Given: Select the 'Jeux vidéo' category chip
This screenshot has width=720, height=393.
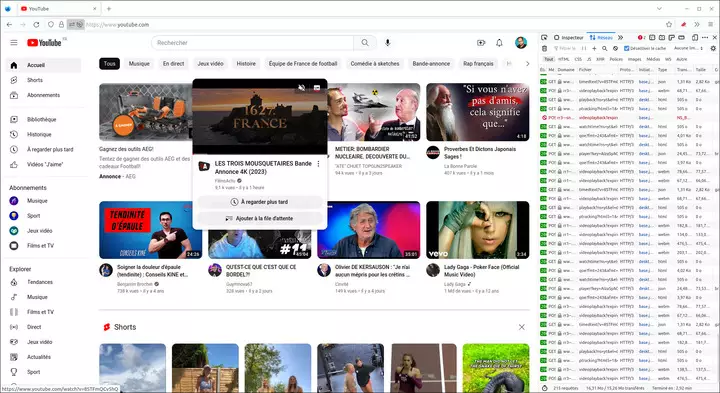Looking at the screenshot, I should tap(210, 64).
